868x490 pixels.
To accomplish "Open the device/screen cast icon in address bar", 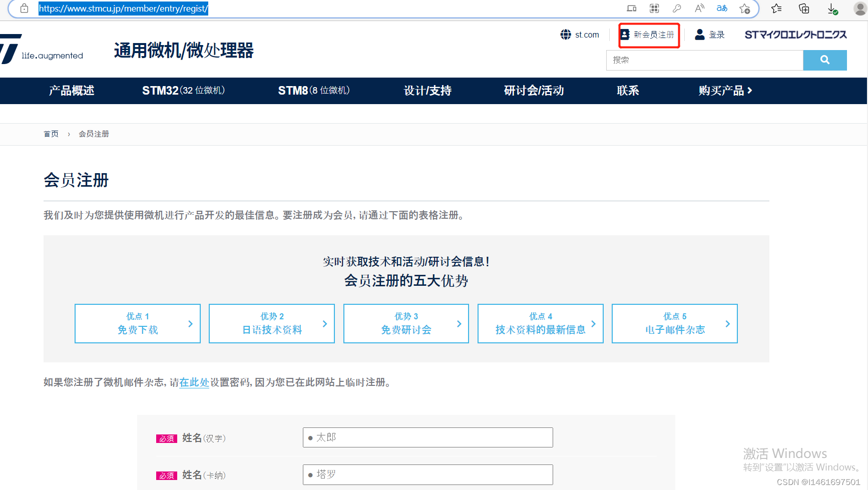I will [632, 9].
